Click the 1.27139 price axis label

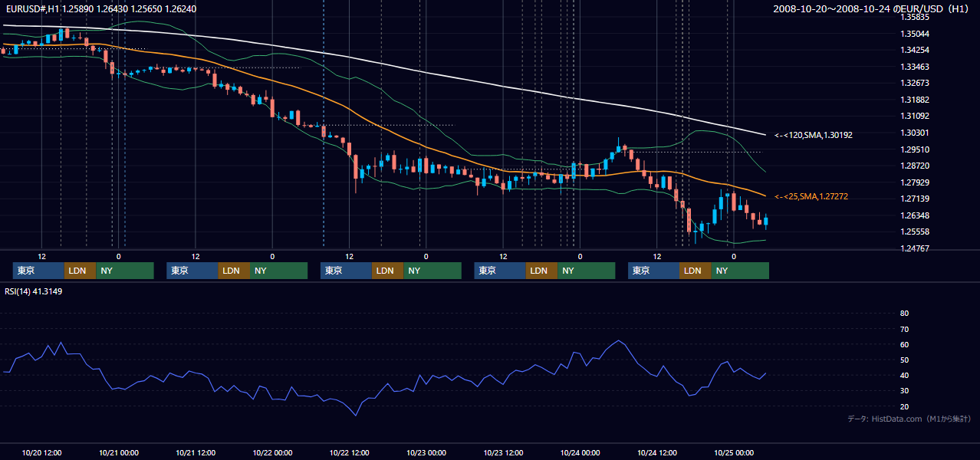point(914,199)
